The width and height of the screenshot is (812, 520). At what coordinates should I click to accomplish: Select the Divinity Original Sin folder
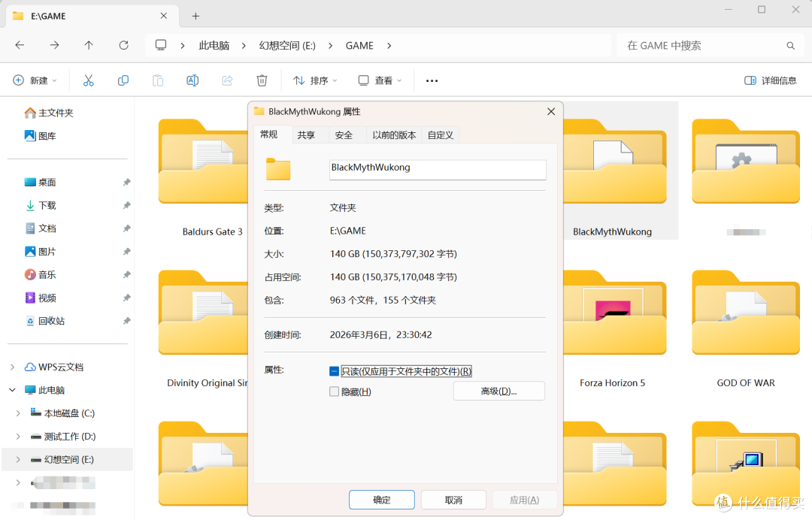tap(204, 328)
